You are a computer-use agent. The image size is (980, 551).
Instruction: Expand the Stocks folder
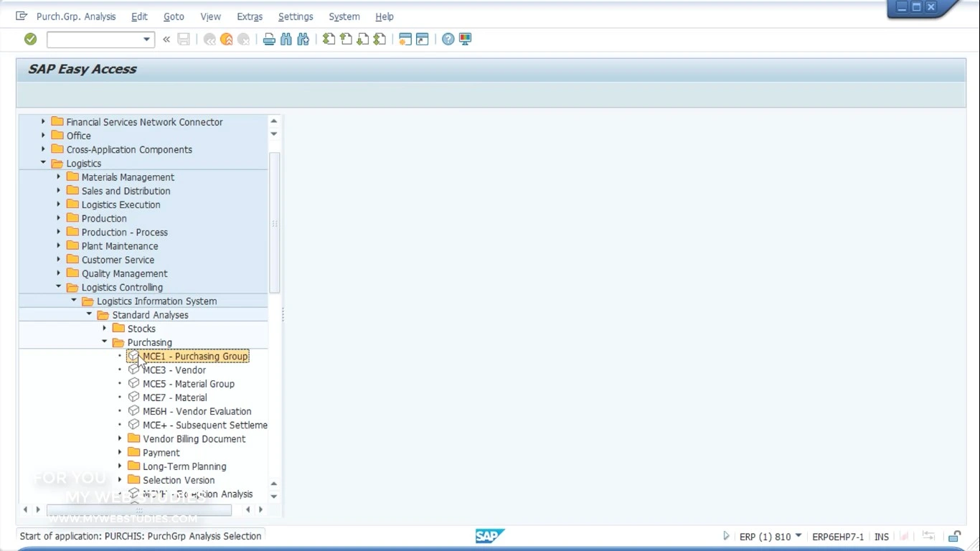(x=104, y=329)
